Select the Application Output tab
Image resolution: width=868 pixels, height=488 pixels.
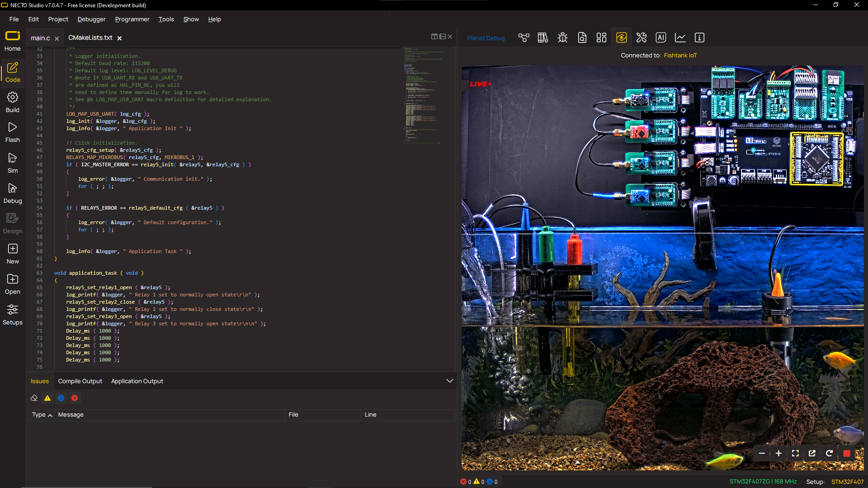tap(137, 381)
